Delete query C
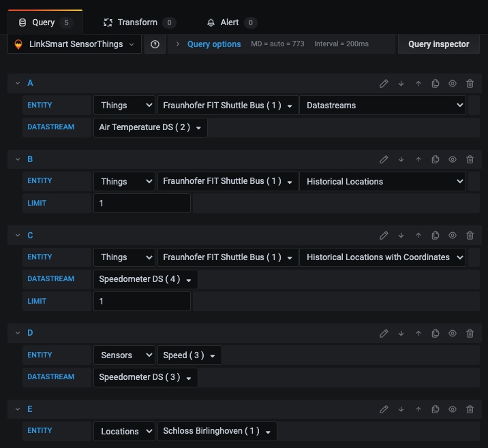 [x=470, y=236]
